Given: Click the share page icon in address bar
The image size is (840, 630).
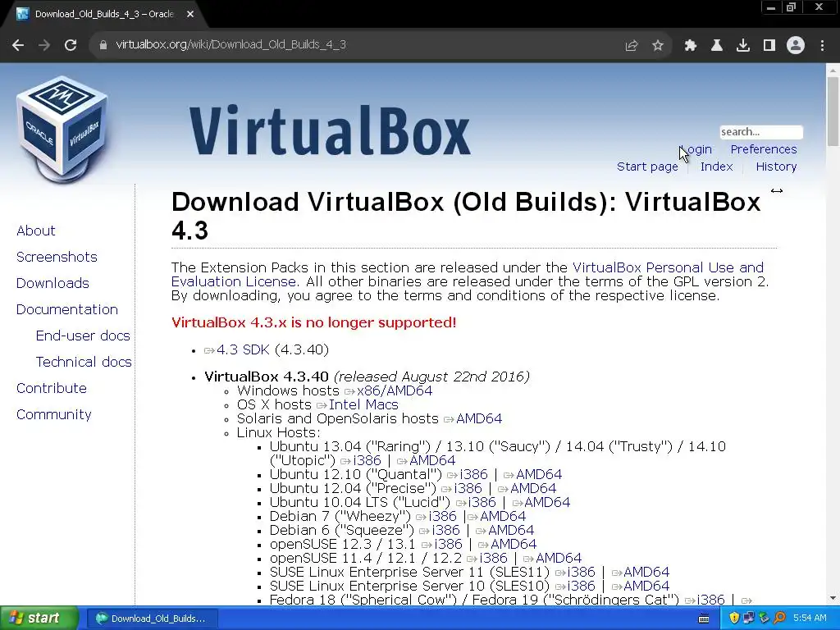Looking at the screenshot, I should [x=632, y=46].
